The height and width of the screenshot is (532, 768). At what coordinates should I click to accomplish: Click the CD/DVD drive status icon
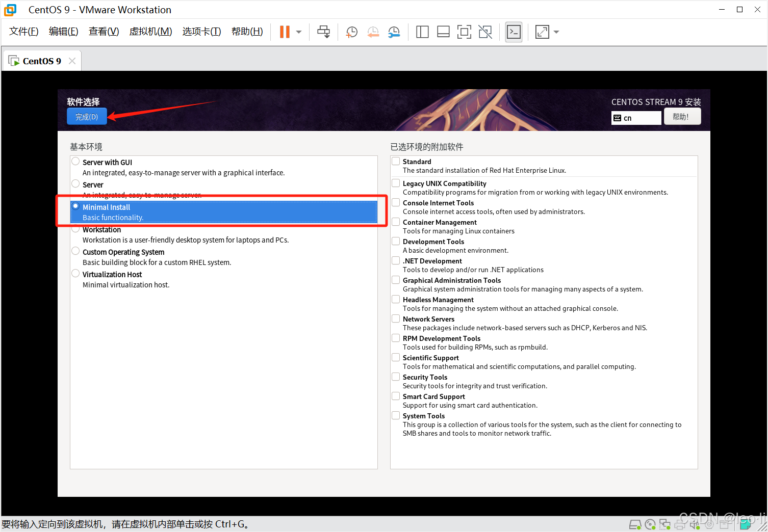pos(650,524)
